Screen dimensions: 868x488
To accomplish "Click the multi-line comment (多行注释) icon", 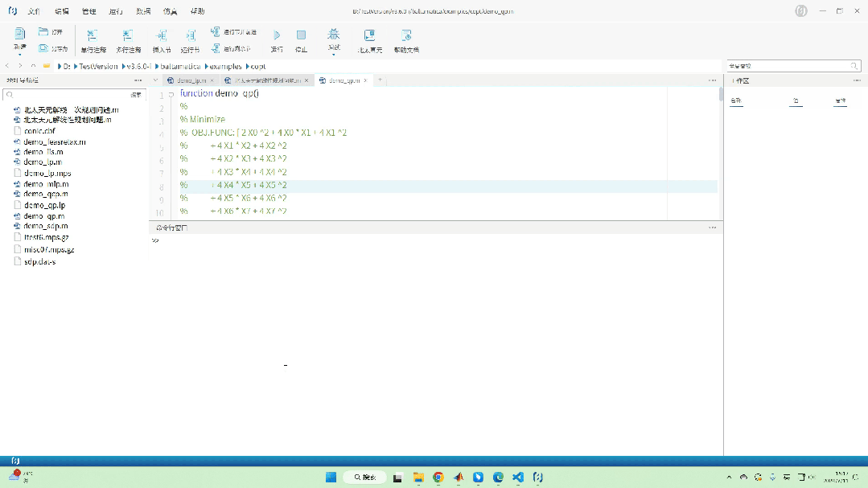I will point(127,35).
